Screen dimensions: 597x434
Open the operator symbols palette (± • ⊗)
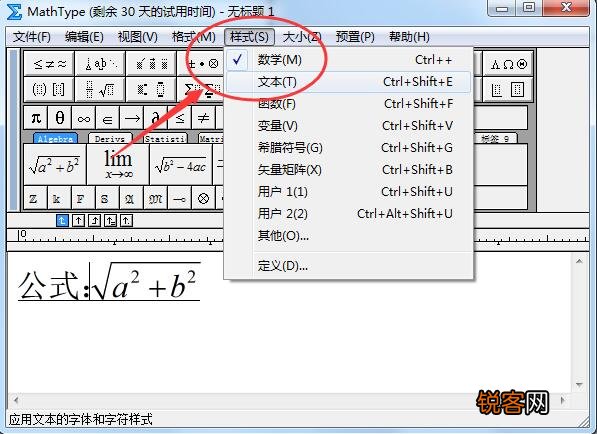(x=202, y=63)
